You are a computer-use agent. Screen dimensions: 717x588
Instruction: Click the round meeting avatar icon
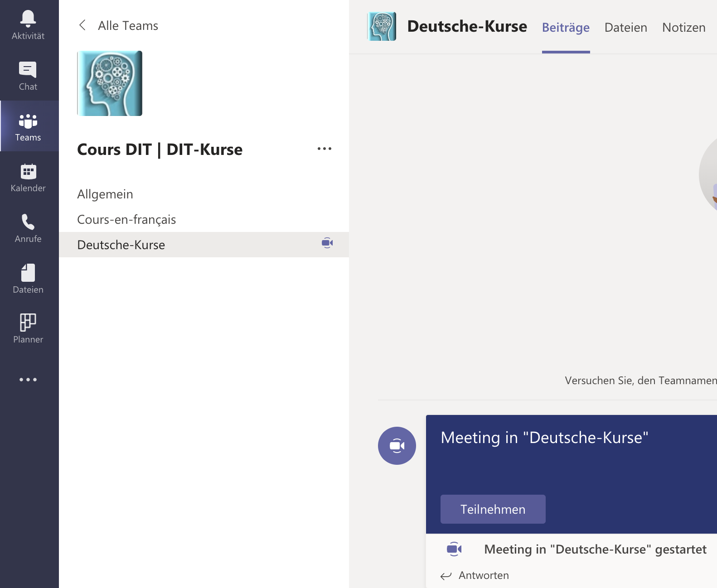click(x=397, y=446)
